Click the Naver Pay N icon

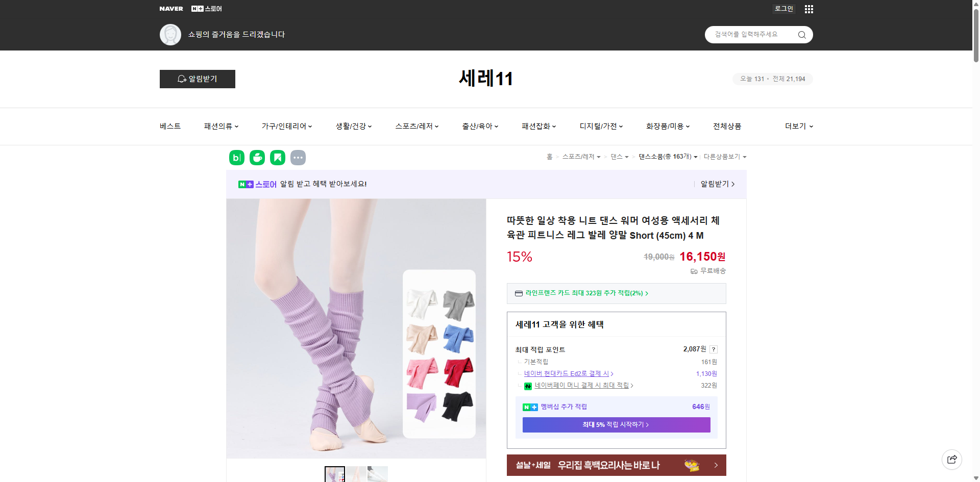pyautogui.click(x=528, y=386)
